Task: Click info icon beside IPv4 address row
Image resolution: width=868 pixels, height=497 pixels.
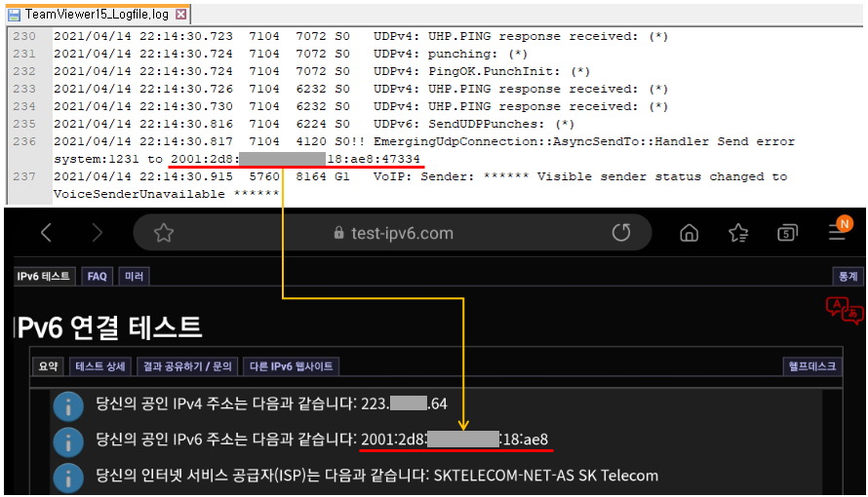Action: [68, 407]
